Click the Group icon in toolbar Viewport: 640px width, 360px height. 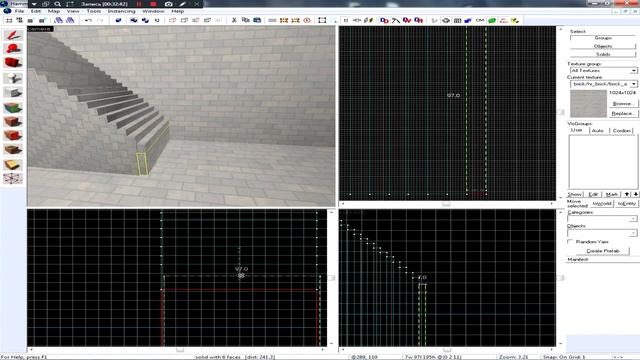click(x=133, y=20)
